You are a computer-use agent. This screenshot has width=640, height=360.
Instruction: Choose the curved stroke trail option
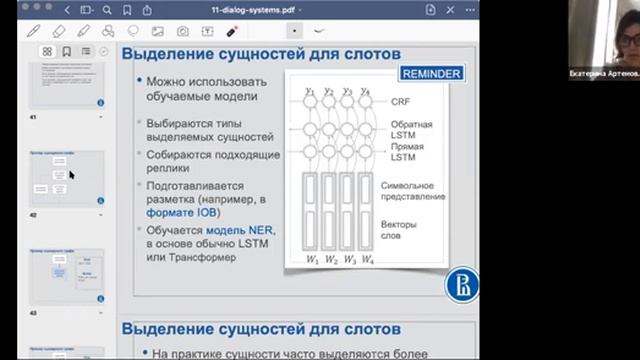(319, 31)
